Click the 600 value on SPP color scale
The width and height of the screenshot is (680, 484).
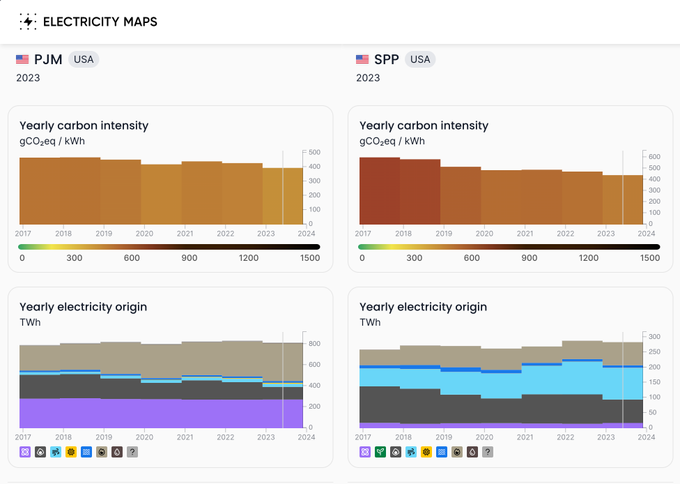point(472,258)
